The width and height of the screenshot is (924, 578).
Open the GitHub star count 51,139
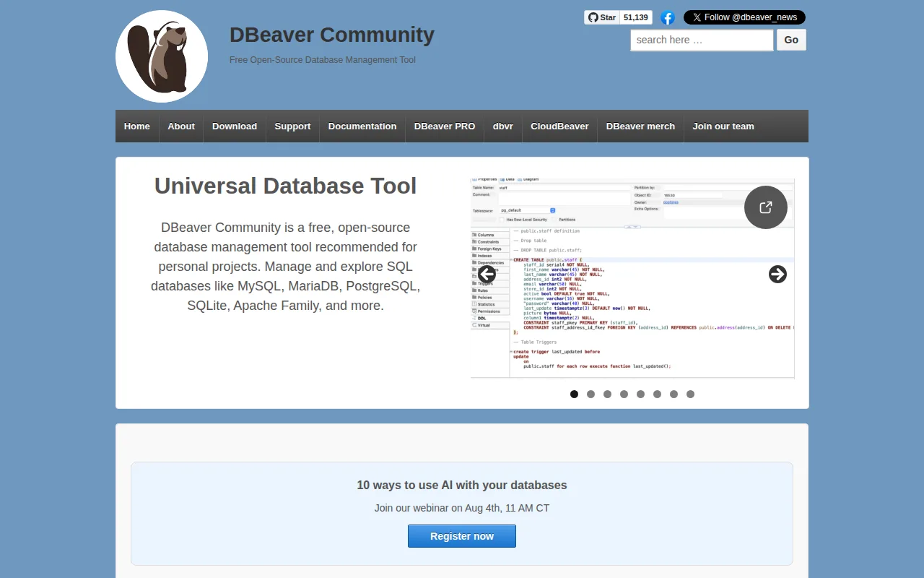coord(636,17)
